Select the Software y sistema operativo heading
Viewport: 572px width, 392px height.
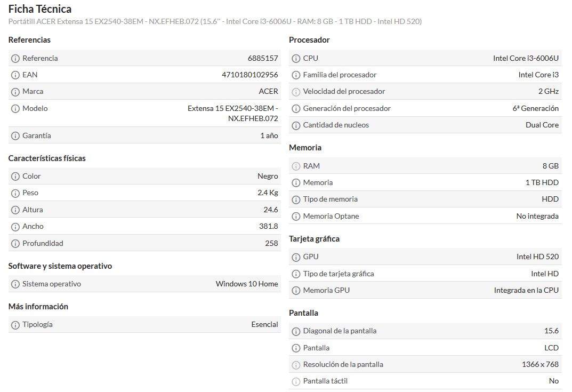pyautogui.click(x=60, y=266)
